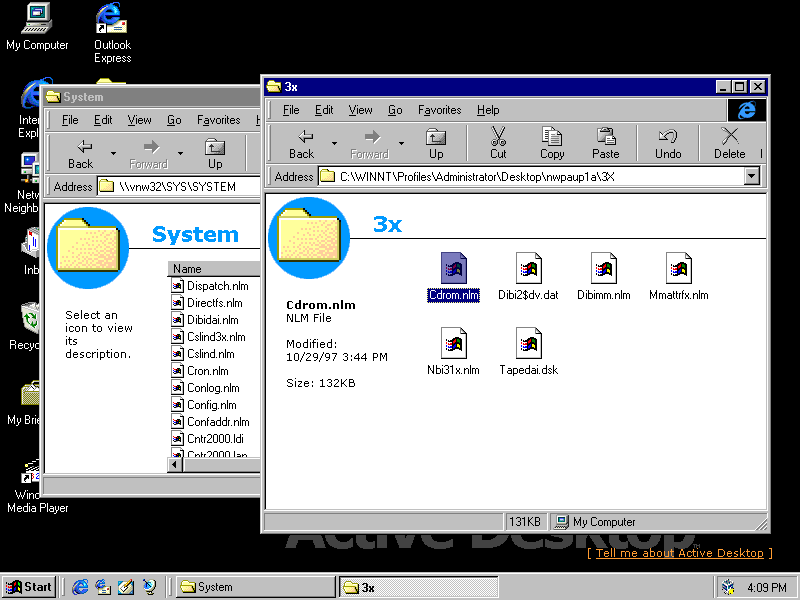This screenshot has height=600, width=800.
Task: Open the View menu in 3x window
Action: [x=360, y=110]
